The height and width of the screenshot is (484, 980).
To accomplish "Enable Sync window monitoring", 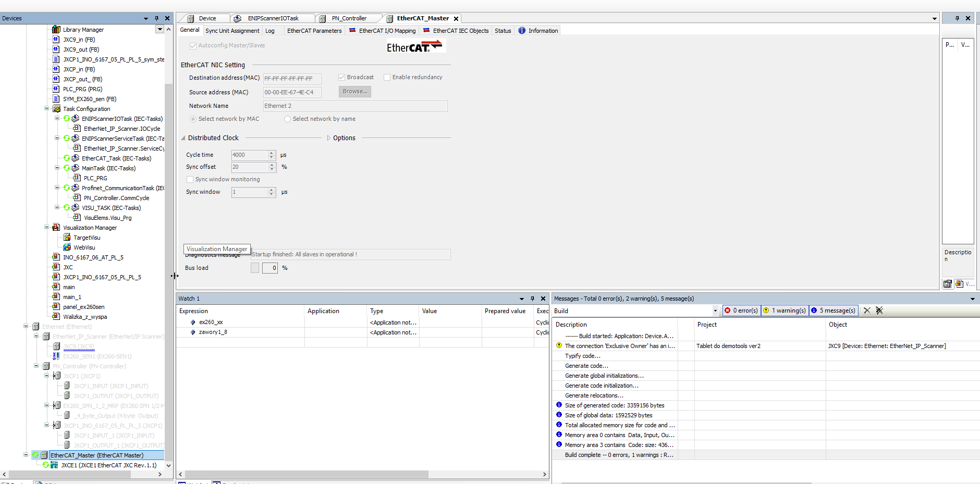I will click(x=190, y=179).
